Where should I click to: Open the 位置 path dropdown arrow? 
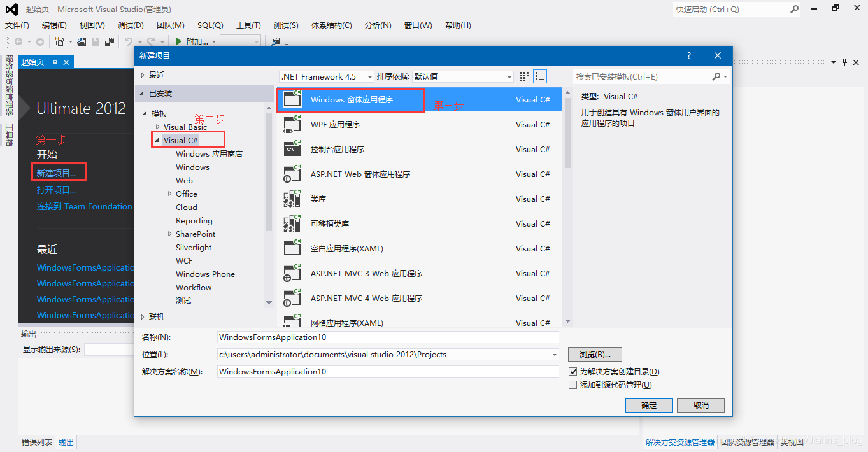tap(555, 355)
